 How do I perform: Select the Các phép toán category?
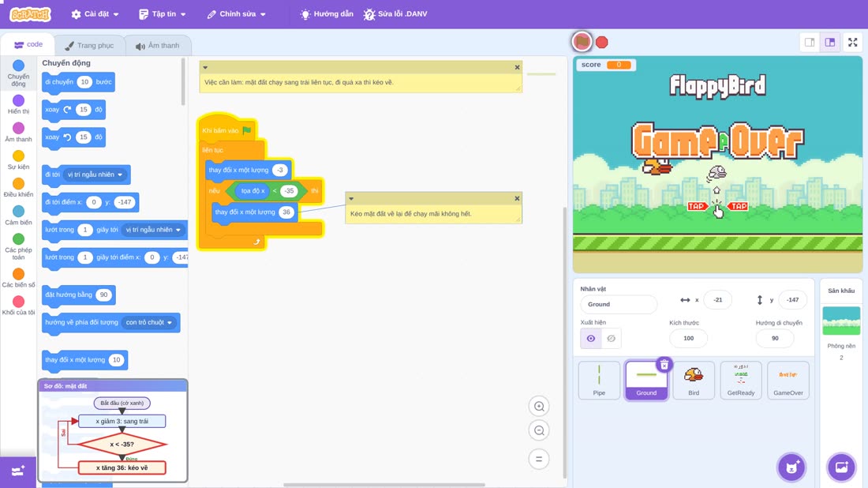point(18,246)
